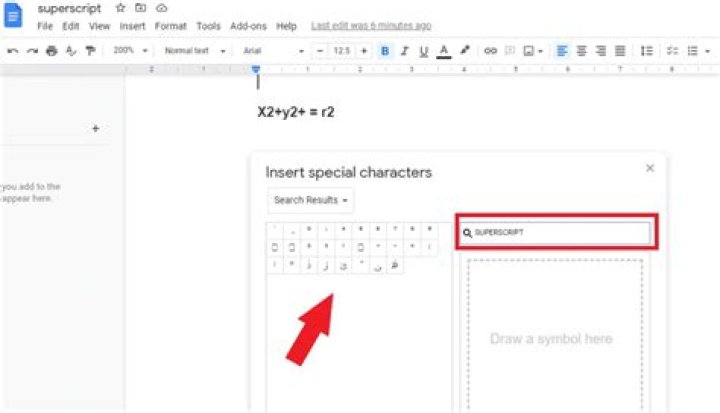
Task: Redo the last action
Action: (x=32, y=51)
